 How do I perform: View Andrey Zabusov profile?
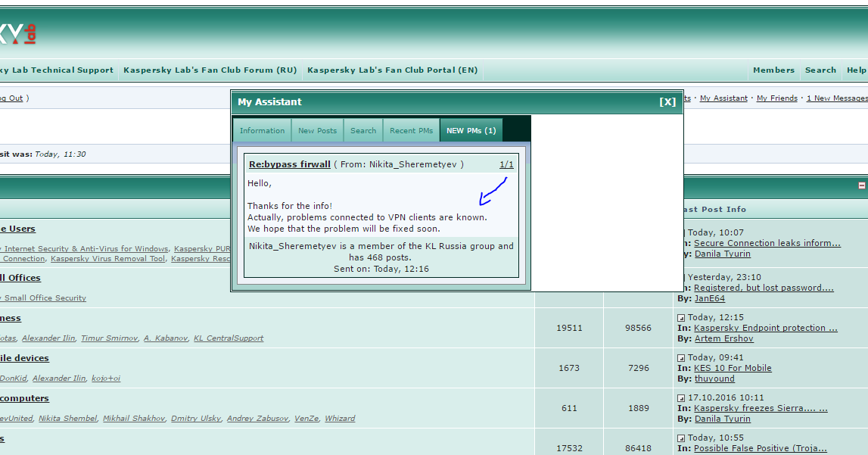[x=257, y=419]
